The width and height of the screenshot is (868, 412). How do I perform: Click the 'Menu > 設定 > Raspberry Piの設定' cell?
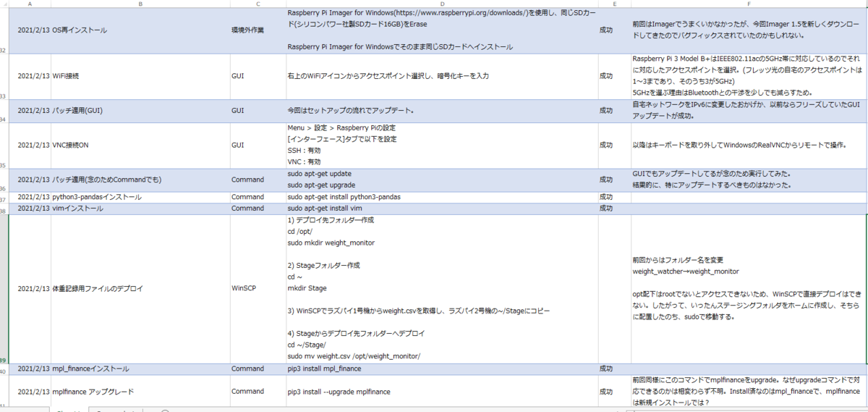[442, 146]
